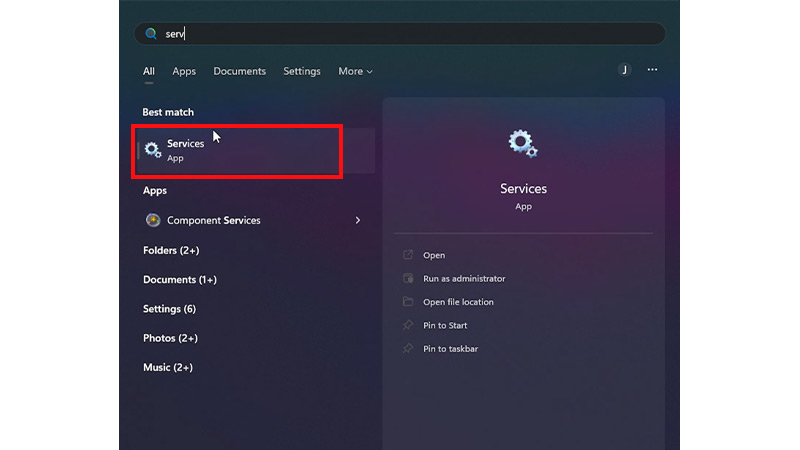Click the Pin to Start pin icon
Screen dimensions: 800x450
click(x=408, y=325)
